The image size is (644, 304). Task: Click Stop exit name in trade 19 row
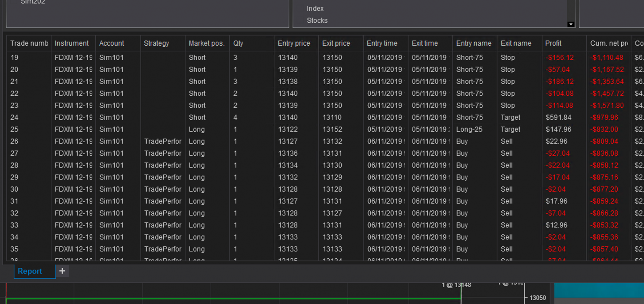(508, 58)
